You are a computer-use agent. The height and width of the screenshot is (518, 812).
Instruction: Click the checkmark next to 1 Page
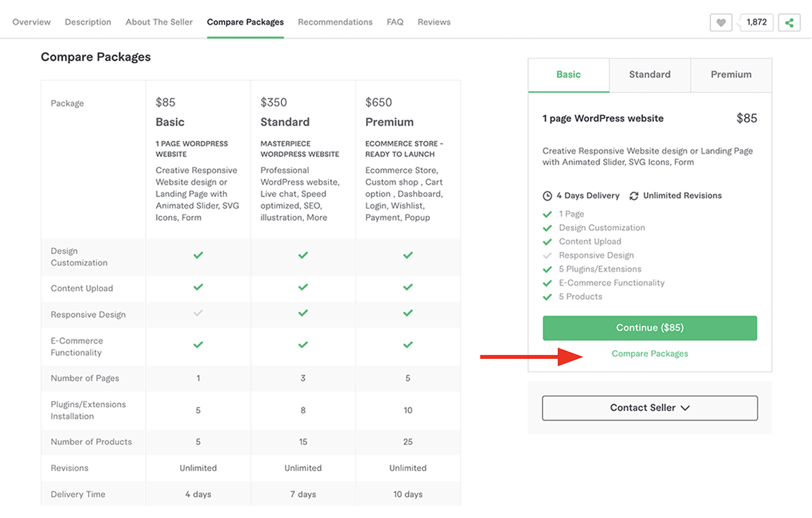pos(547,214)
